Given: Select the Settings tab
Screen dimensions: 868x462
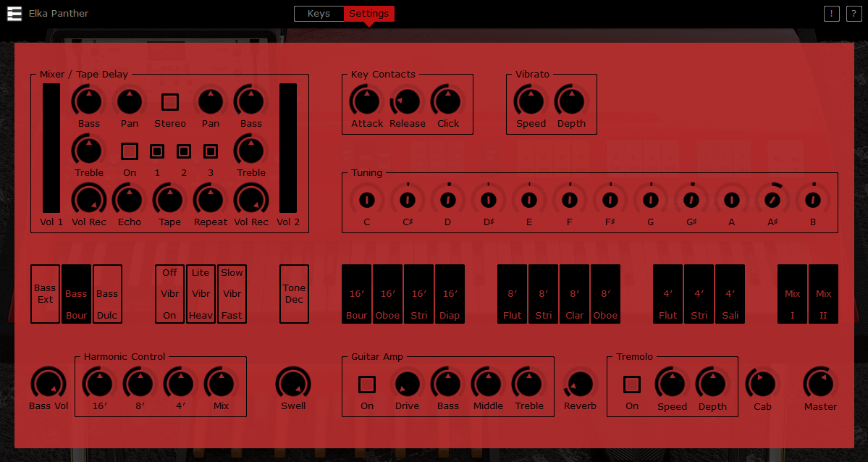Looking at the screenshot, I should pos(368,13).
